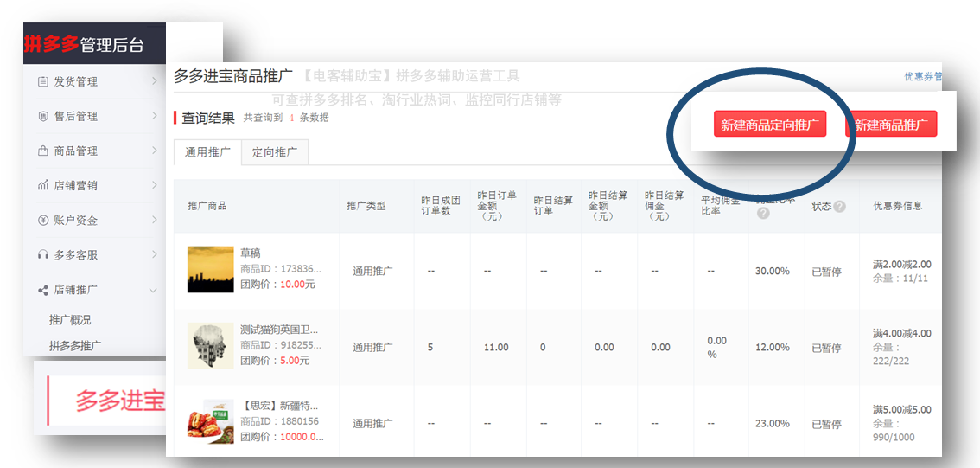Viewport: 980px width, 468px height.
Task: Click the 12.00% commission rate cell
Action: tap(773, 347)
